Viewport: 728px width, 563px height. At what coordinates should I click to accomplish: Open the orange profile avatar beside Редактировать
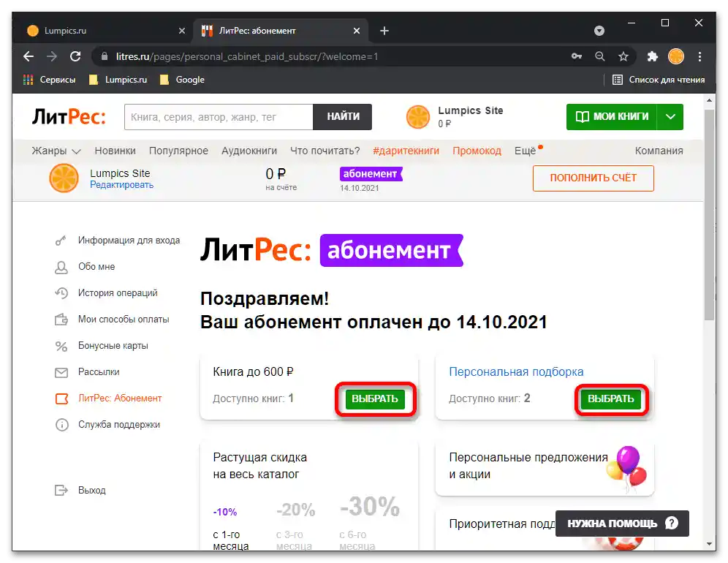pyautogui.click(x=64, y=178)
